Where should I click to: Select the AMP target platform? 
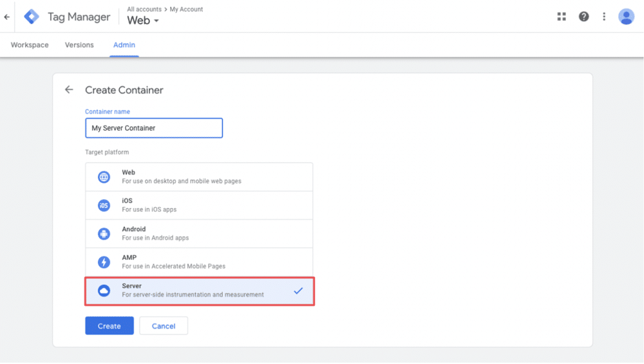tap(199, 262)
